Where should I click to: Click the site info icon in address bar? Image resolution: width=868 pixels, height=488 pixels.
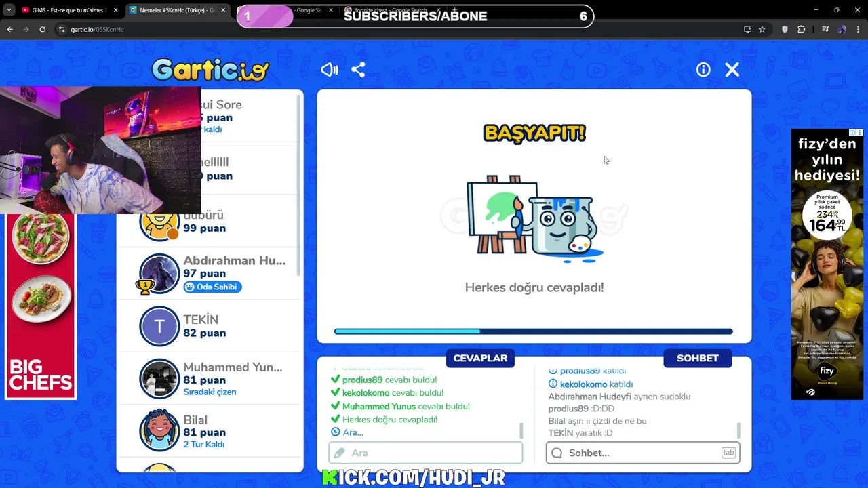pos(62,29)
